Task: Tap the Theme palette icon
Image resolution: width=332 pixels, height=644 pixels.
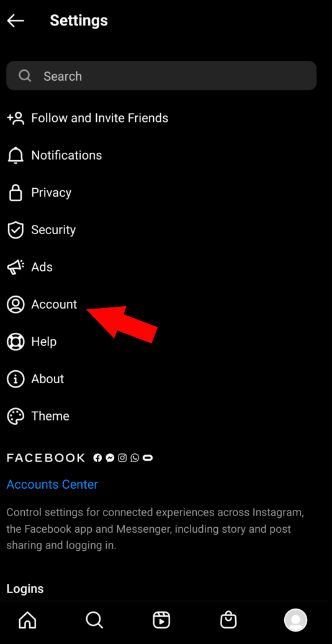Action: click(16, 416)
